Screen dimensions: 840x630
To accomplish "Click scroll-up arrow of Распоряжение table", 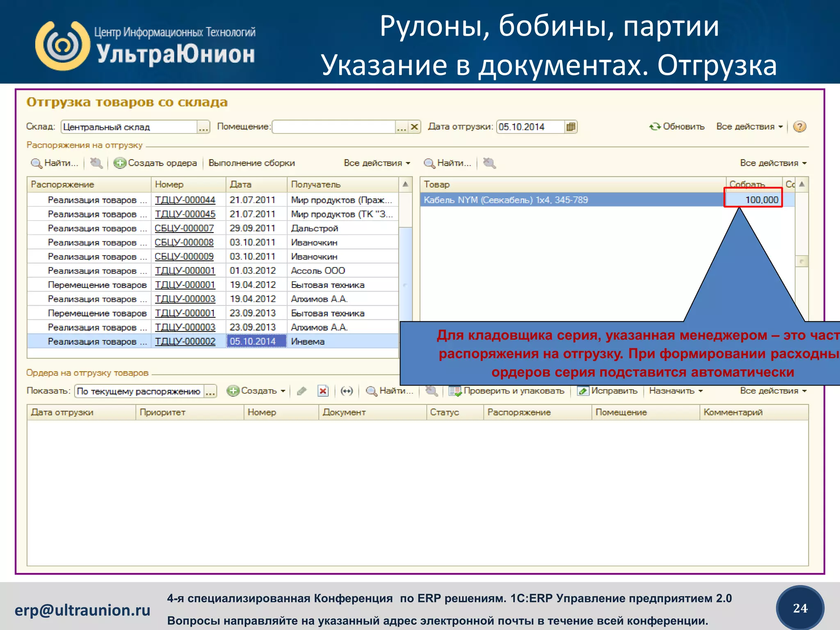I will point(405,185).
